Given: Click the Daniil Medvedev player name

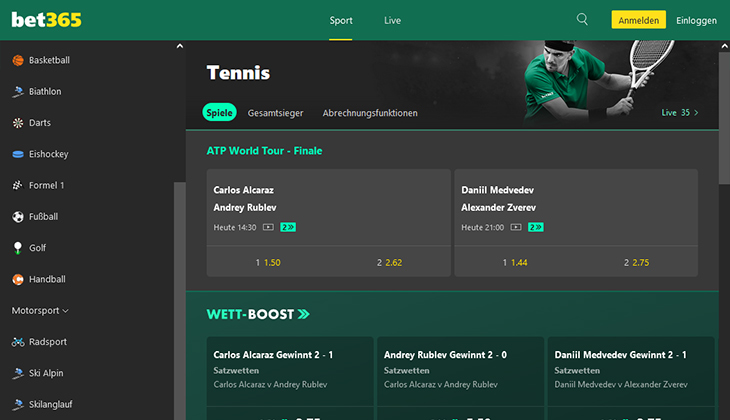Looking at the screenshot, I should point(498,190).
